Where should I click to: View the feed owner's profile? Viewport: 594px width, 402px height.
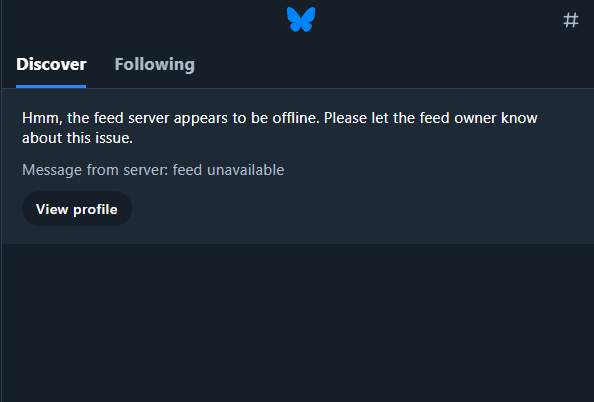point(77,209)
